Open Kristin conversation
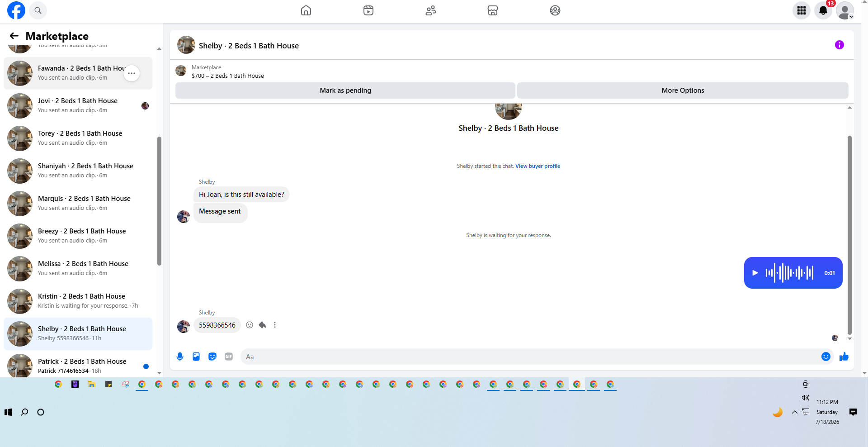Image resolution: width=868 pixels, height=447 pixels. tap(78, 301)
